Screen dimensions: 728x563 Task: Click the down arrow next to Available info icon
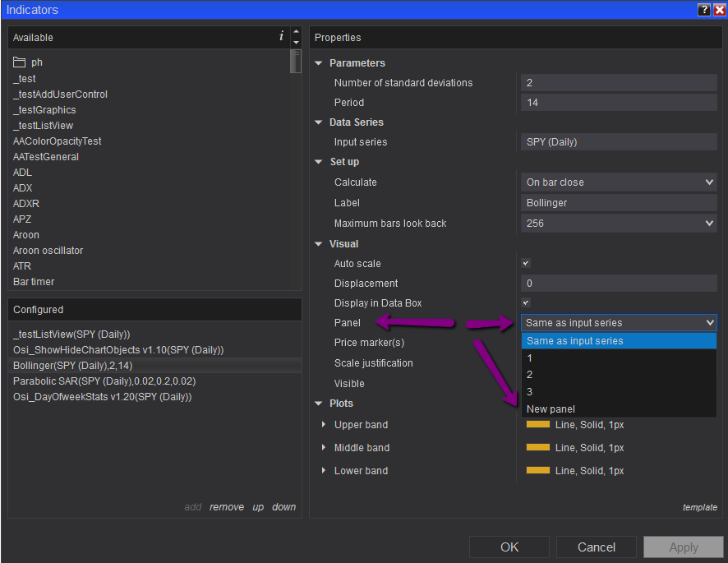tap(296, 43)
